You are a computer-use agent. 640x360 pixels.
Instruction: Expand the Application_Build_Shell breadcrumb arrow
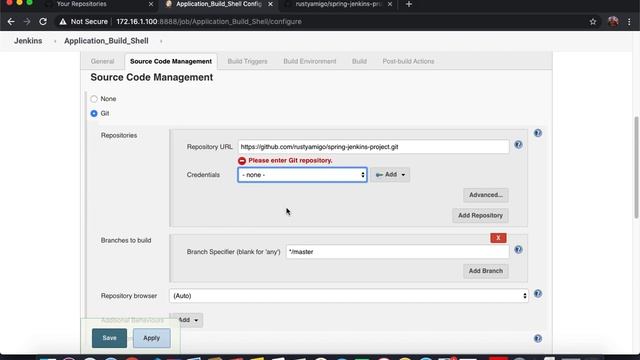161,41
